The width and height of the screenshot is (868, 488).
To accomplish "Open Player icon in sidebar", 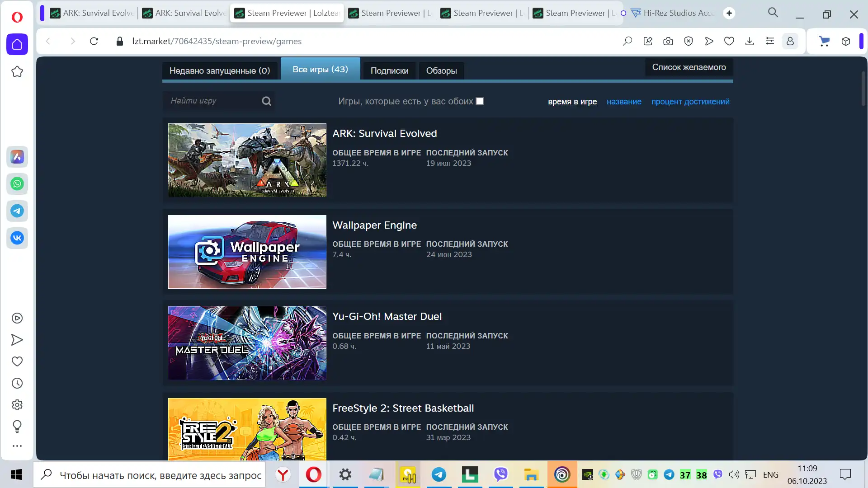I will 17,318.
